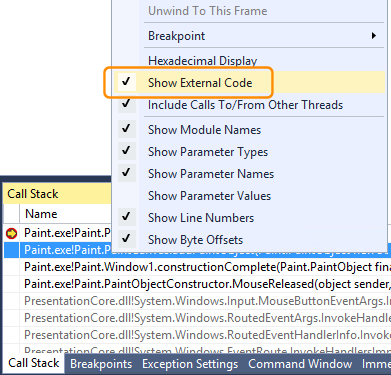Screen dimensions: 391x375
Task: Toggle Show External Code checkmark
Action: click(126, 82)
